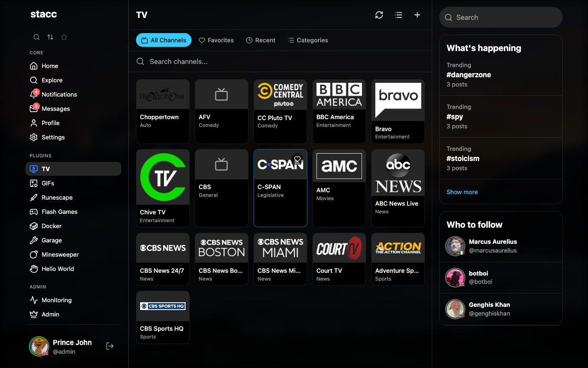
Task: Switch to the Favorites tab
Action: tap(216, 40)
